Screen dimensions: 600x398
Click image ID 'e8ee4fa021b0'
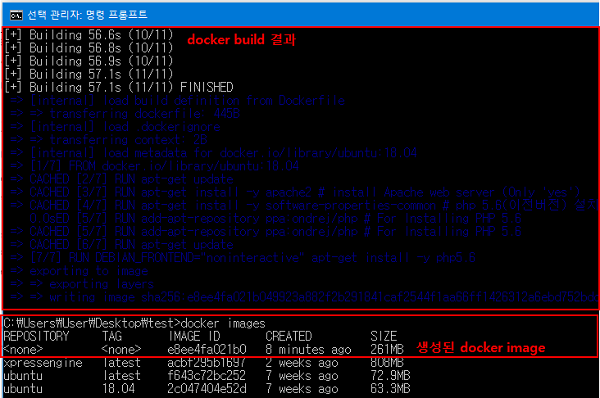(207, 349)
